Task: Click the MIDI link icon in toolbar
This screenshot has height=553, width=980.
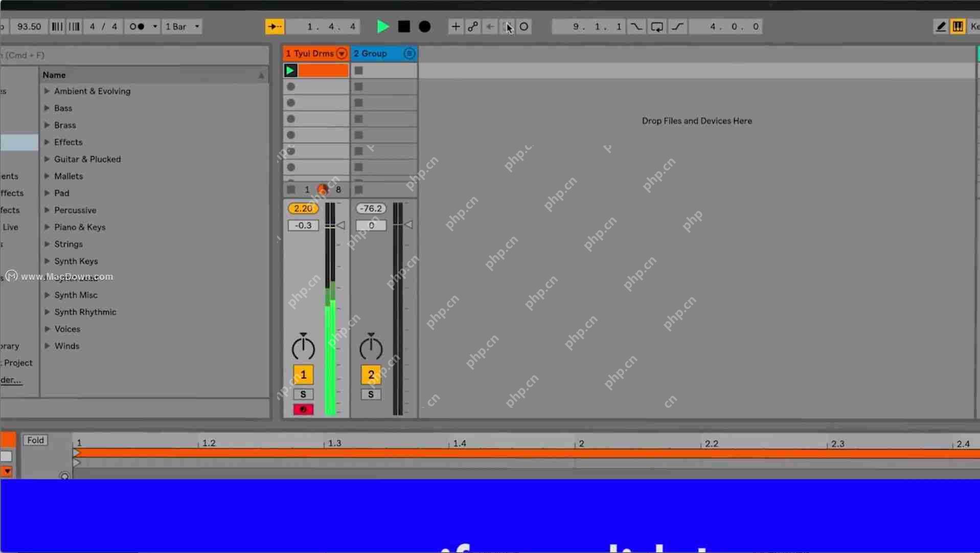Action: (473, 27)
